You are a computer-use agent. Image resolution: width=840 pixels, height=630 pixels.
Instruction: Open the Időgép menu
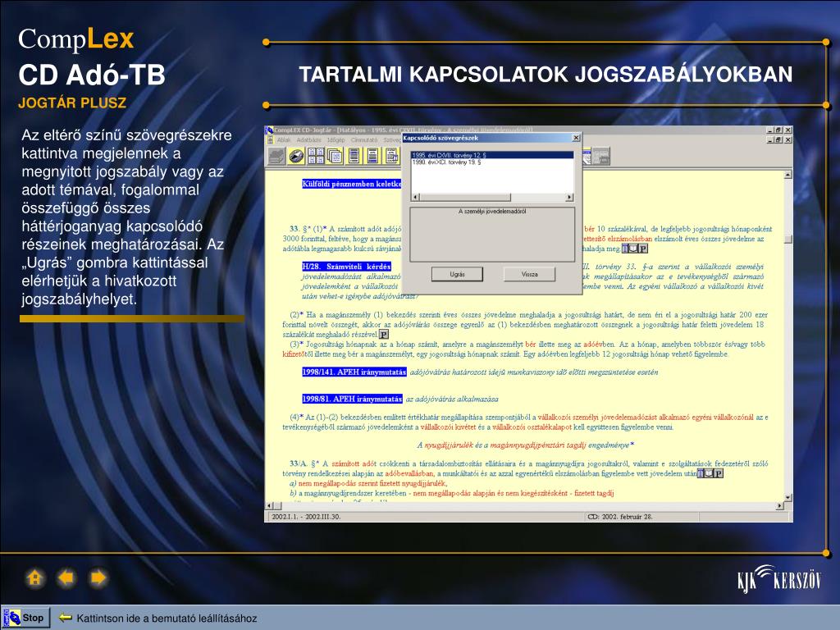click(336, 139)
